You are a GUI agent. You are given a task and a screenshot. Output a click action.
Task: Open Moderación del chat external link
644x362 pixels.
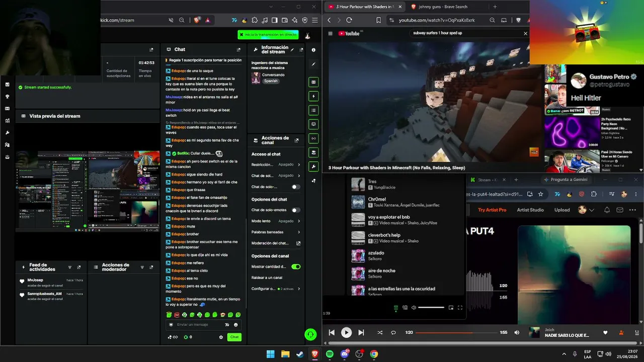tap(298, 243)
